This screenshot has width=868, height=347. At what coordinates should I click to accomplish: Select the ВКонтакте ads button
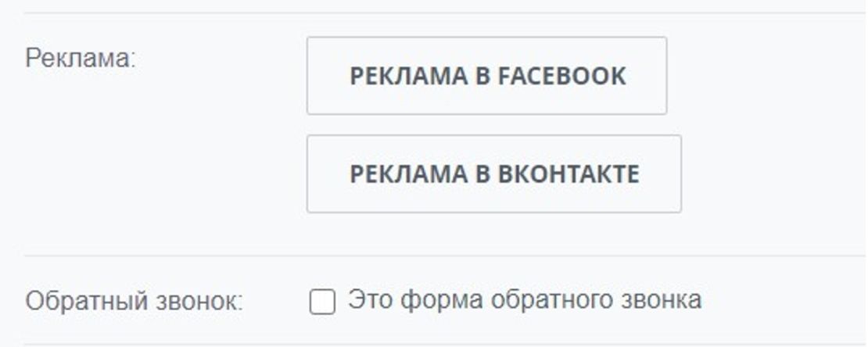click(x=493, y=173)
